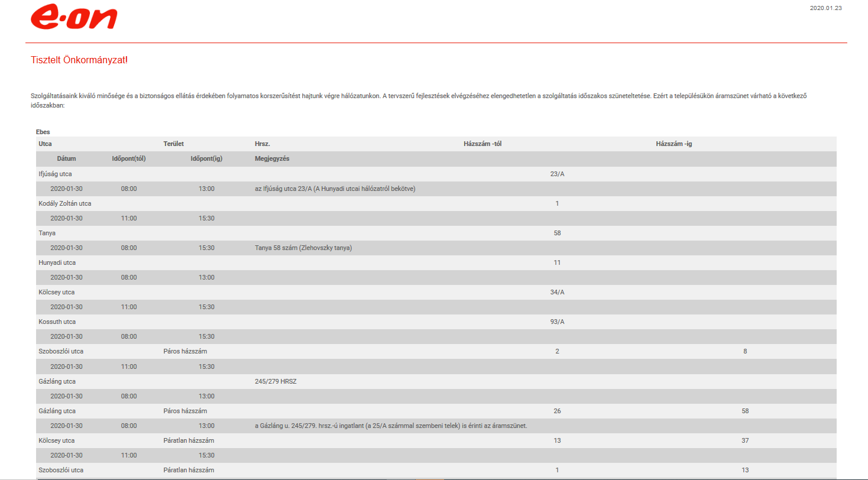
Task: Click the 15:30 end time below Tanya
Action: (206, 248)
